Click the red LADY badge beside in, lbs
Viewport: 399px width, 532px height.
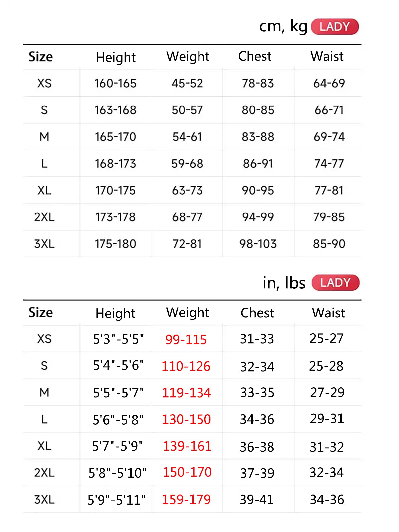pyautogui.click(x=335, y=283)
